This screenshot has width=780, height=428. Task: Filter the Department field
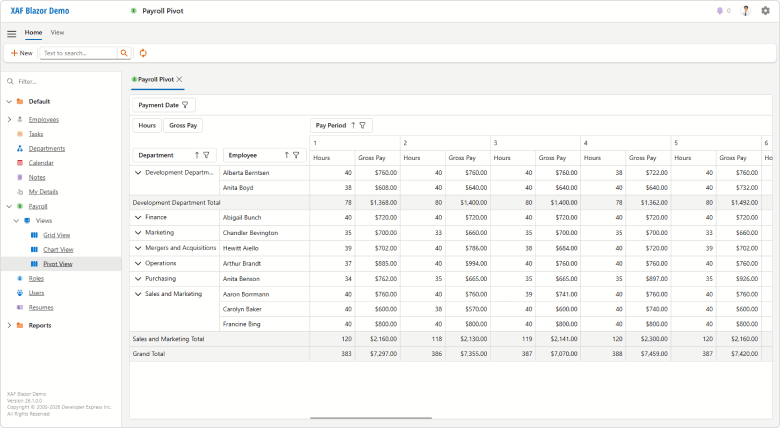click(x=206, y=155)
